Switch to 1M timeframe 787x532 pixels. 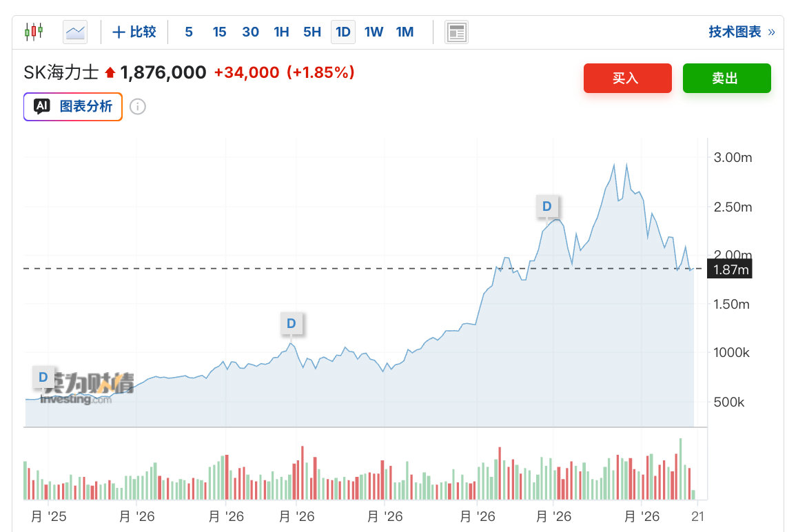click(405, 32)
